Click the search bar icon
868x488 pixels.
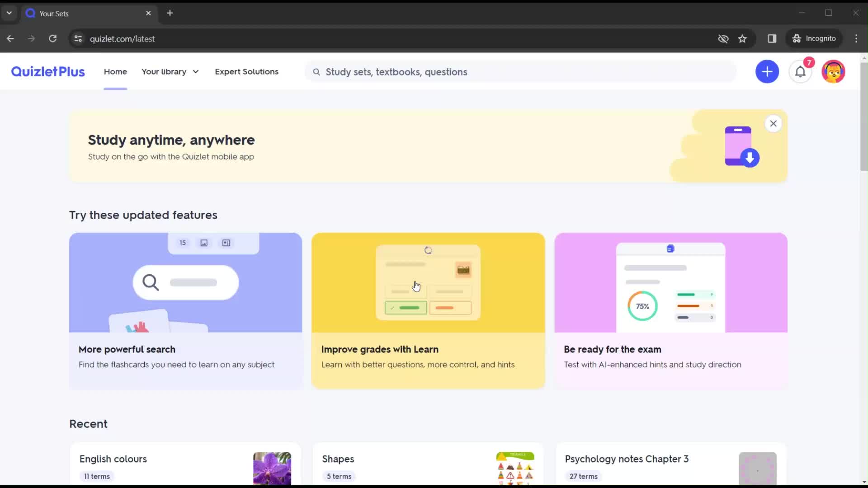[x=316, y=71]
